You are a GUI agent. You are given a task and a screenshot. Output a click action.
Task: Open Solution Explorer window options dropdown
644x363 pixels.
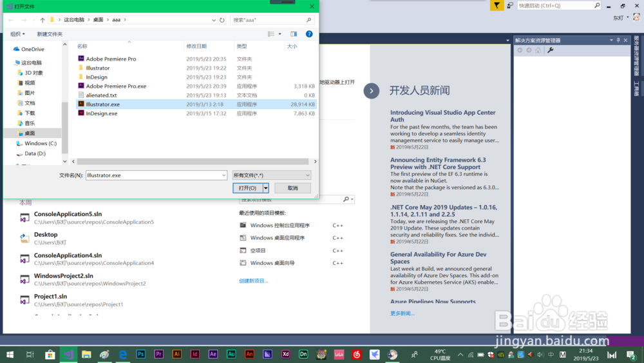point(611,40)
